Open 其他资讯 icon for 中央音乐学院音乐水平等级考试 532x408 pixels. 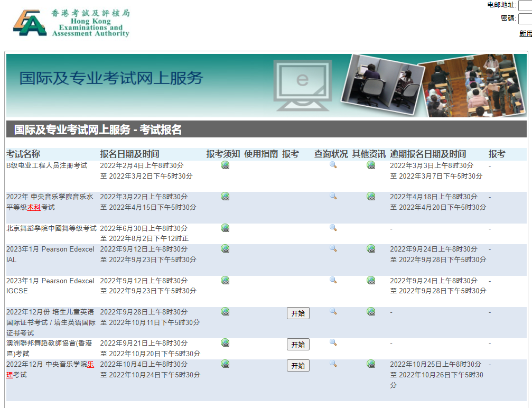coord(371,196)
